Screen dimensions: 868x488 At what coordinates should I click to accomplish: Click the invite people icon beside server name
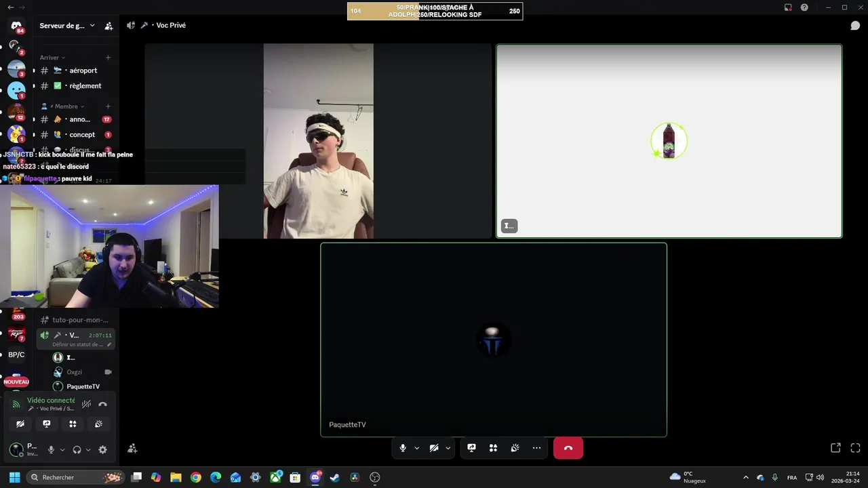point(108,26)
